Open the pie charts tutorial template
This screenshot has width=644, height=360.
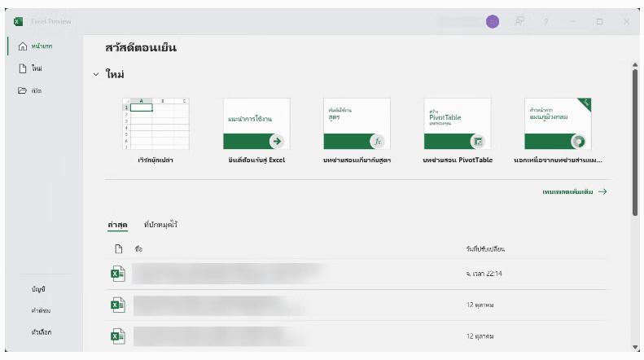tap(558, 124)
